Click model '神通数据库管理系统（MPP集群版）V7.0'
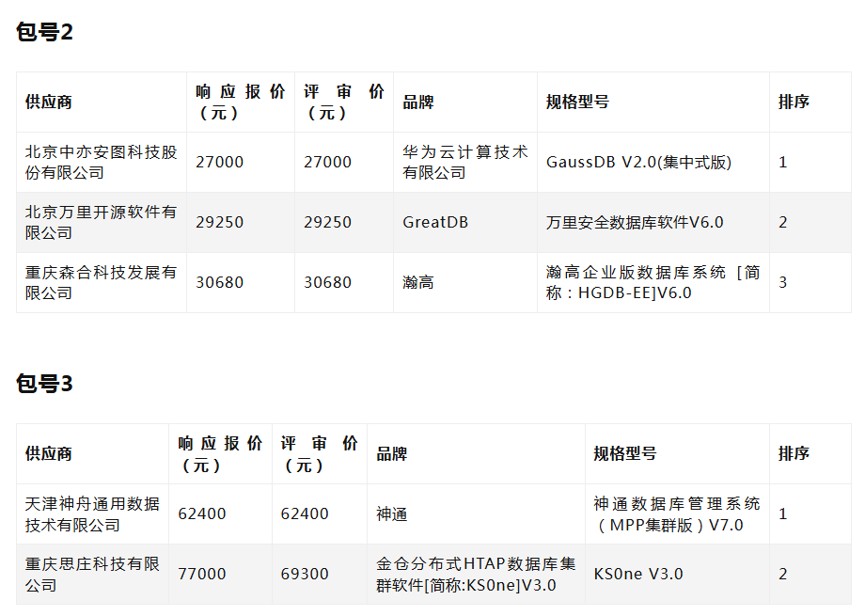Screen dimensions: 865x616 [677, 513]
